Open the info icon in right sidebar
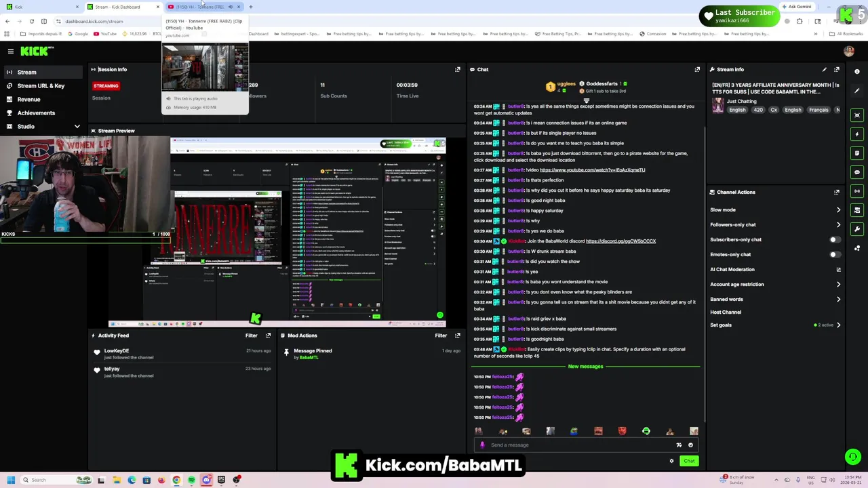The image size is (868, 488). point(857,71)
